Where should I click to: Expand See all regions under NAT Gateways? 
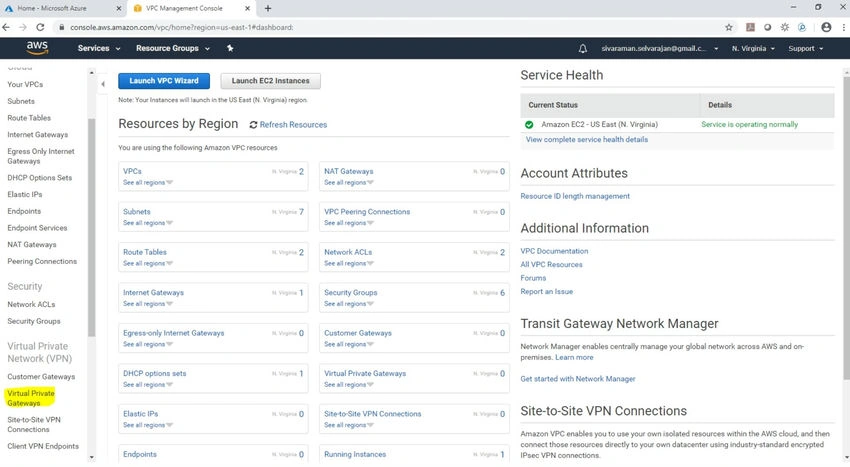[349, 182]
